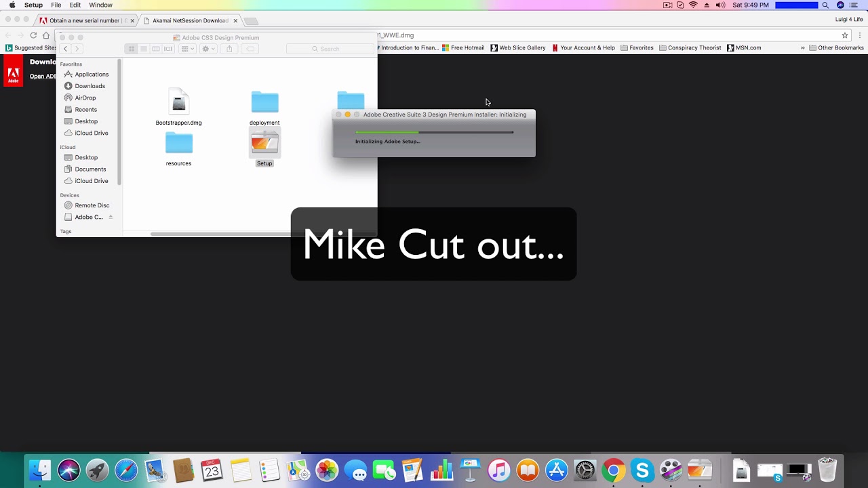The width and height of the screenshot is (868, 488).
Task: Open the Edit menu
Action: (75, 5)
